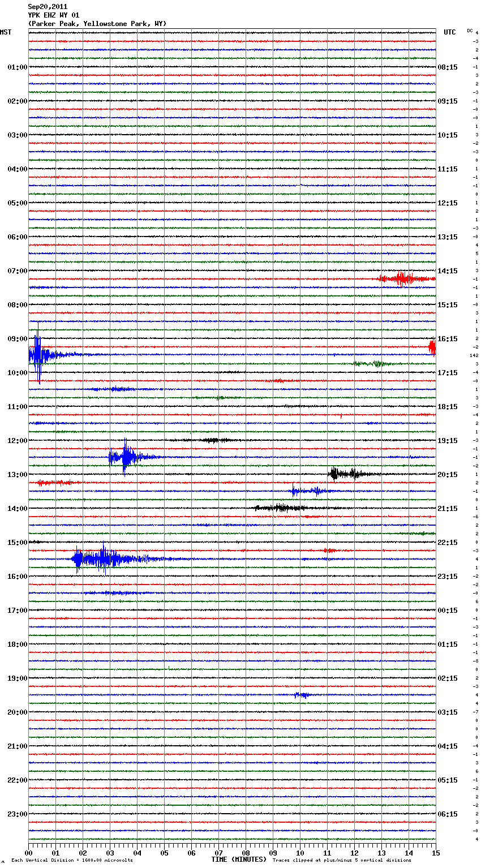This screenshot has width=481, height=868.
Task: Select the 03:00 MST row label
Action: click(18, 135)
